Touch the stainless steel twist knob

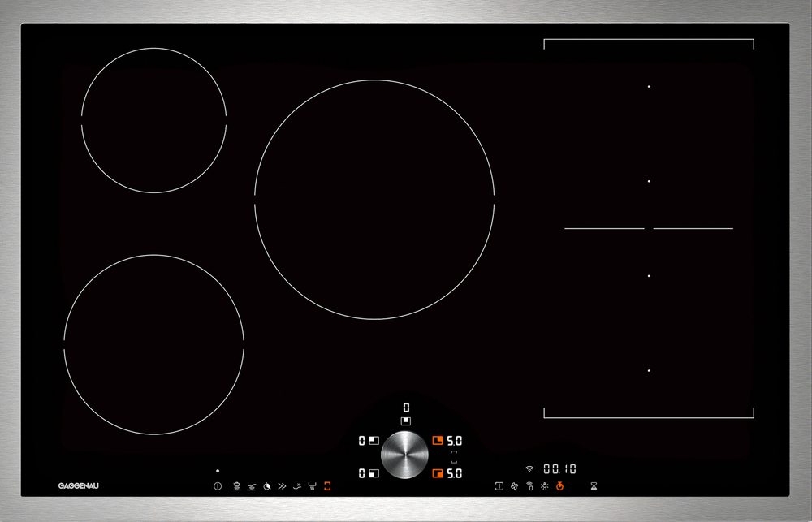[x=404, y=455]
